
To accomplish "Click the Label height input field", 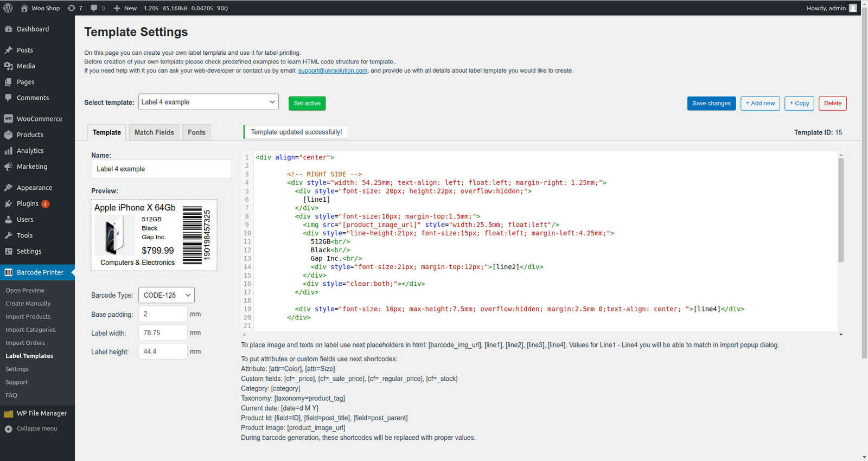I will [x=163, y=351].
